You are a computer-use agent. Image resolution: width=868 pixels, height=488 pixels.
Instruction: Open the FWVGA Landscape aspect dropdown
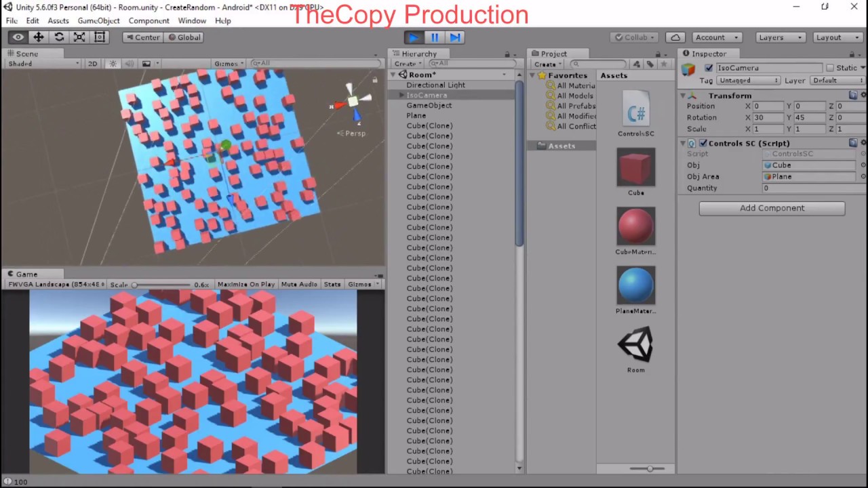tap(55, 285)
